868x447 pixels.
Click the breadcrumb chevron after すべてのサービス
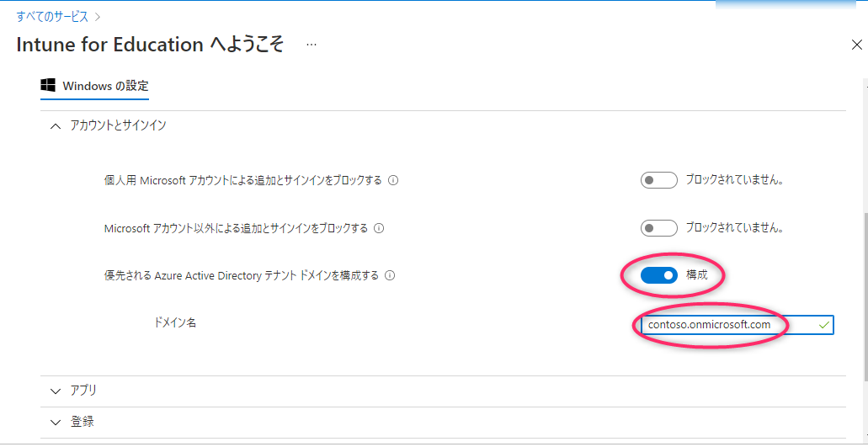[98, 17]
